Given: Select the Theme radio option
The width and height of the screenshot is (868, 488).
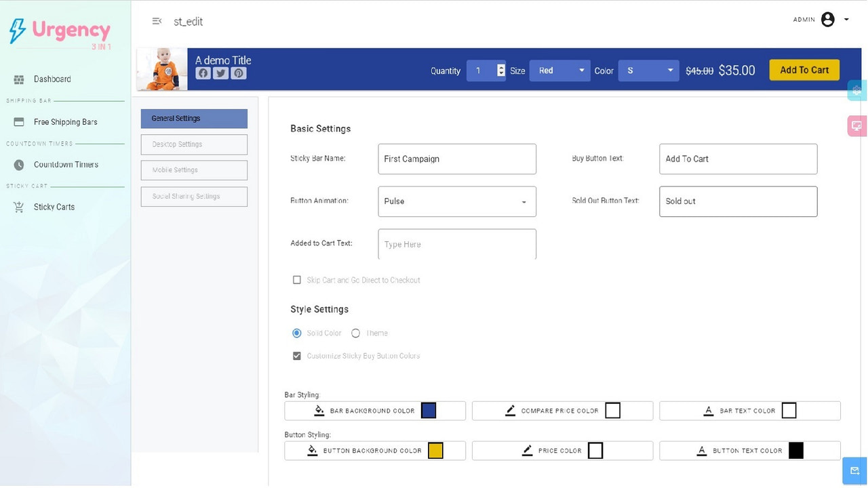Looking at the screenshot, I should coord(355,333).
